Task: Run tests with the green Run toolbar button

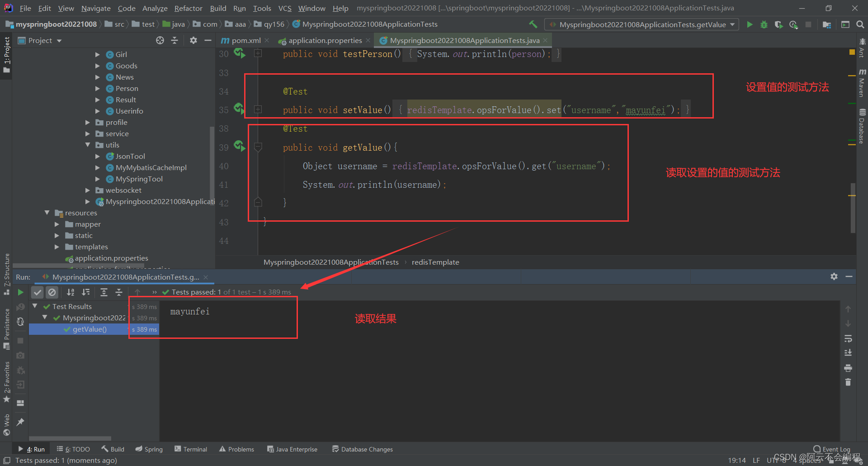Action: 750,24
